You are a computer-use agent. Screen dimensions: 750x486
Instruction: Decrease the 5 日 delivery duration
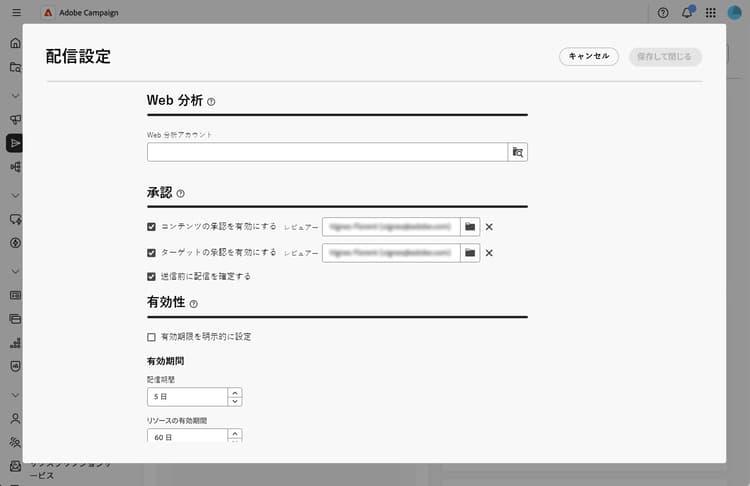tap(235, 401)
